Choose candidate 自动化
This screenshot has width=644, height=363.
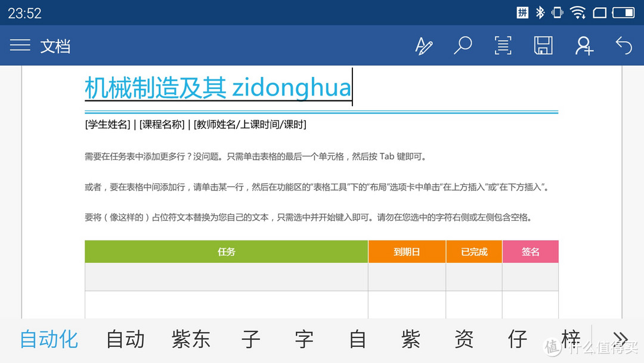(x=49, y=340)
